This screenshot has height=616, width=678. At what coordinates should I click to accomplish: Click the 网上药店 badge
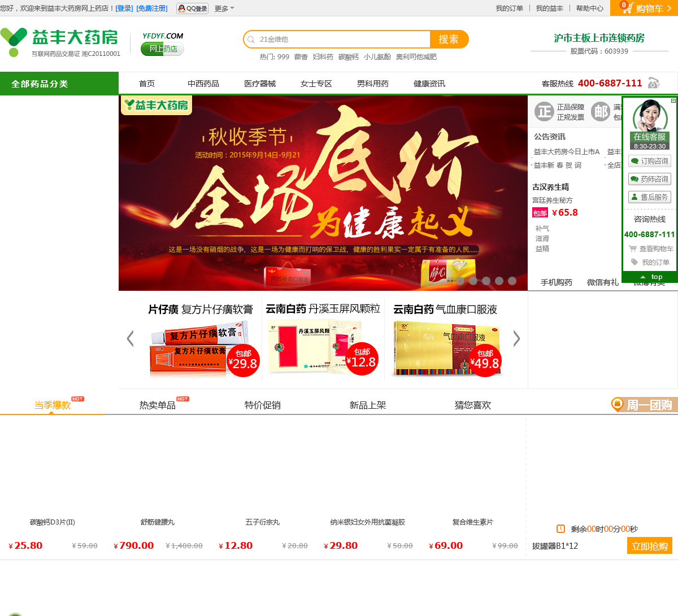[x=162, y=49]
